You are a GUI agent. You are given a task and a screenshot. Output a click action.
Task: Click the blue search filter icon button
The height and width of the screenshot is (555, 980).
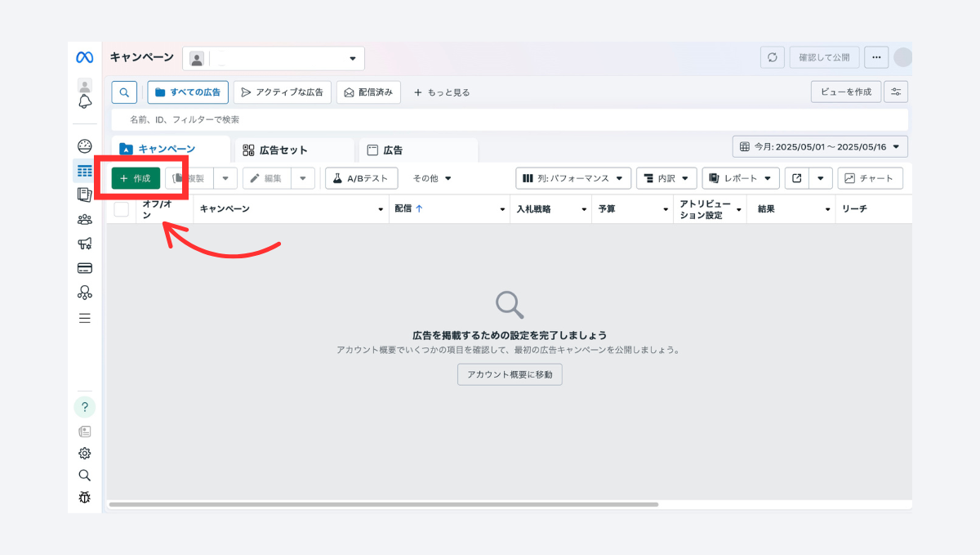pos(124,92)
